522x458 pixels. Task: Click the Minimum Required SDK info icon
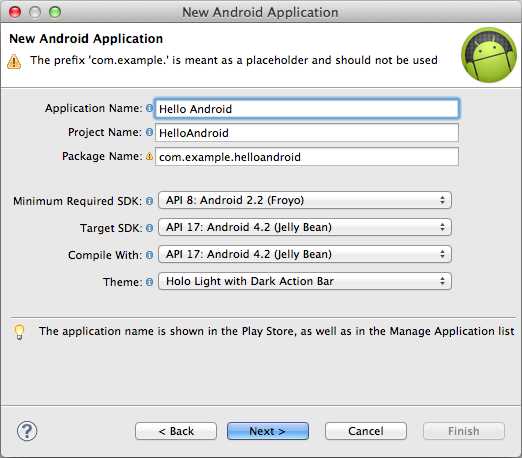pos(149,201)
